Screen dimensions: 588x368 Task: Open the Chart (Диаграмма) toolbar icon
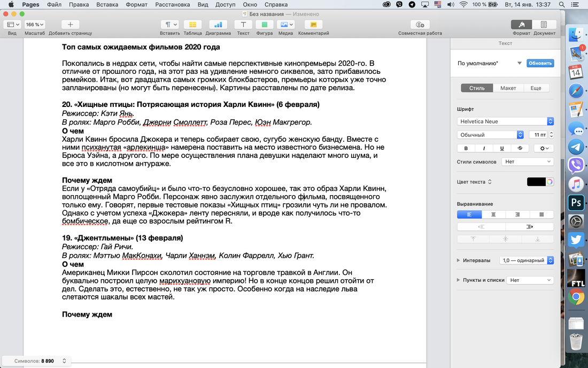tap(218, 25)
